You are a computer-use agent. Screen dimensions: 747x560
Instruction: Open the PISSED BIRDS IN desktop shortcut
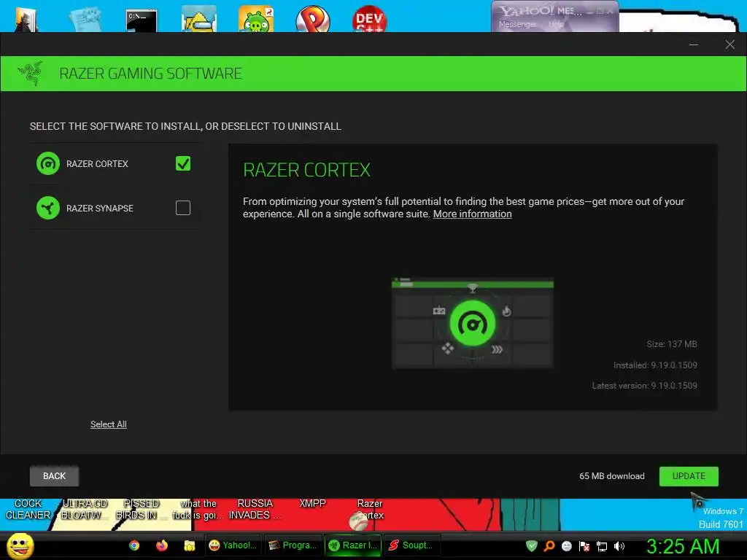coord(141,509)
